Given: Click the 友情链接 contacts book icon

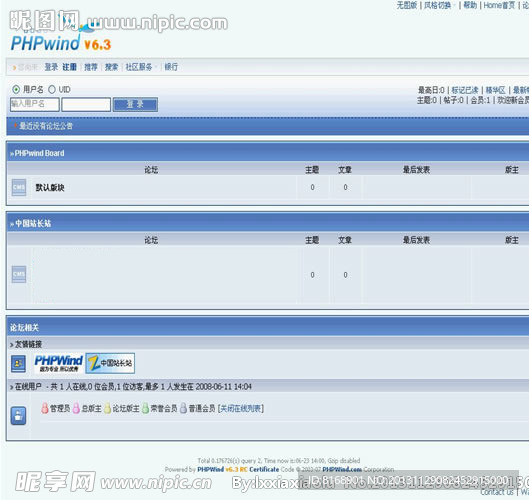Looking at the screenshot, I should tap(18, 364).
